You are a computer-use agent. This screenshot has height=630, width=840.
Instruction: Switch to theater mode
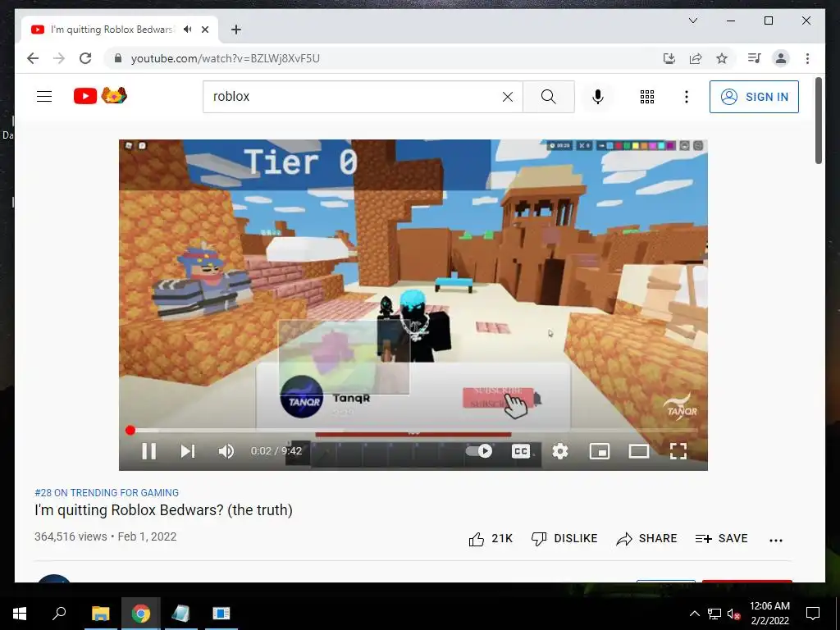pyautogui.click(x=638, y=451)
